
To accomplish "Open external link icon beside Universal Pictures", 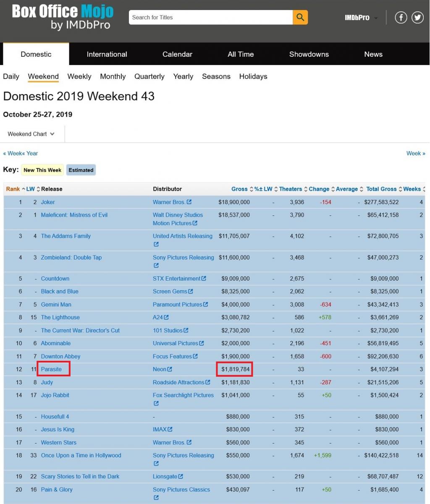I will click(202, 343).
